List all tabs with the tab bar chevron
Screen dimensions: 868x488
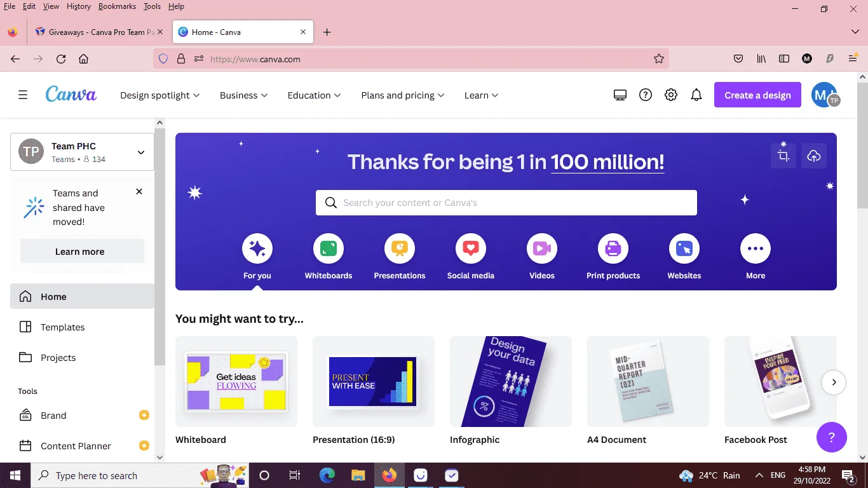click(x=855, y=32)
